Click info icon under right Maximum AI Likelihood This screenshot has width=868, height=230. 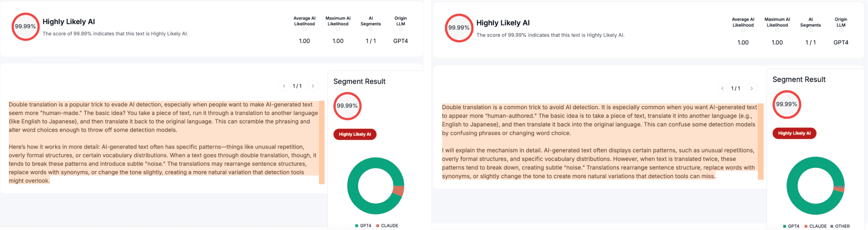tap(777, 30)
